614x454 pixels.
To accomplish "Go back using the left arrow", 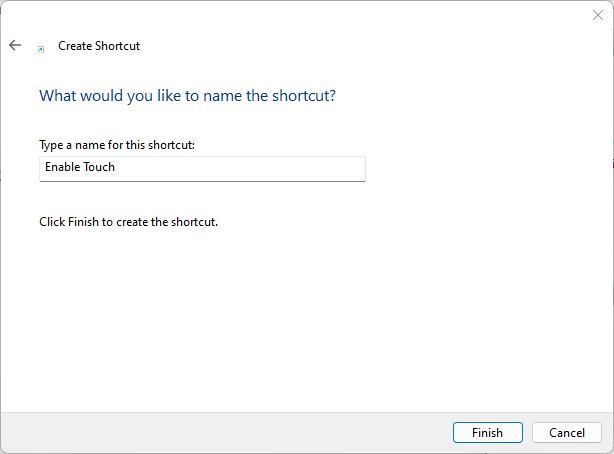I will click(x=15, y=45).
